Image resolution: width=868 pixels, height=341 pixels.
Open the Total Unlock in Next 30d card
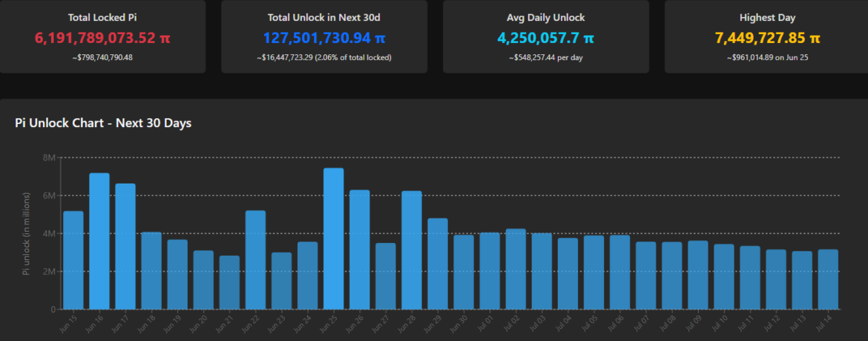click(324, 36)
